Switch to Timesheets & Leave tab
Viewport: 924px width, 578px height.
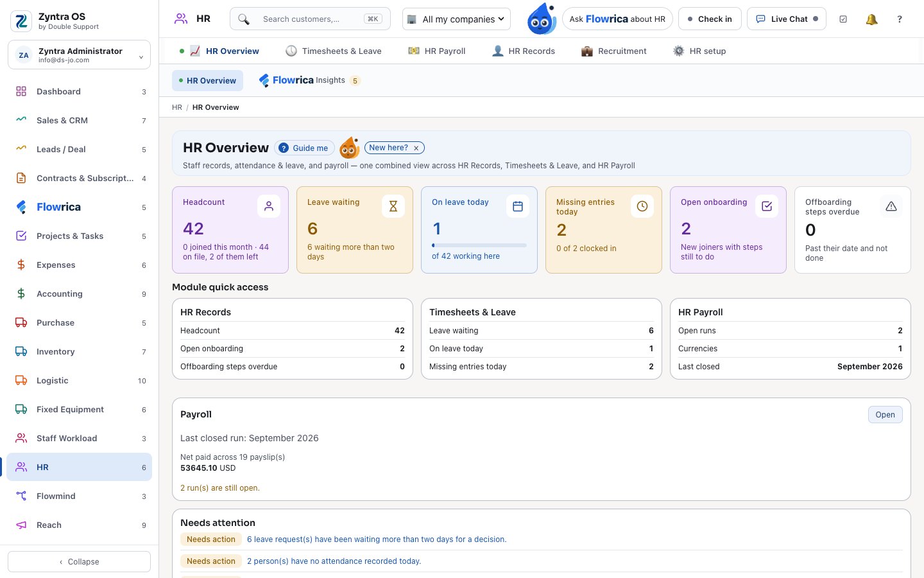[x=334, y=51]
